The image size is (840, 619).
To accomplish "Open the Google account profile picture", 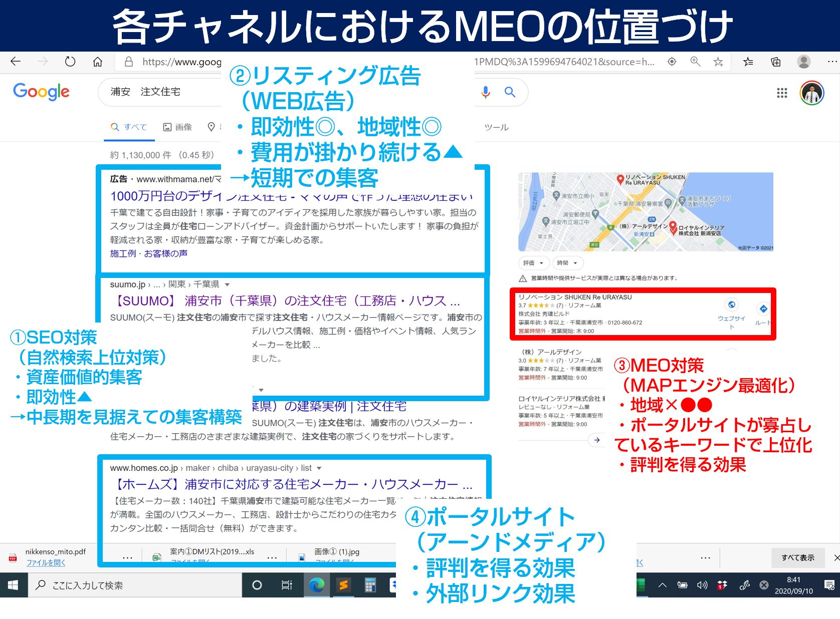I will (812, 93).
